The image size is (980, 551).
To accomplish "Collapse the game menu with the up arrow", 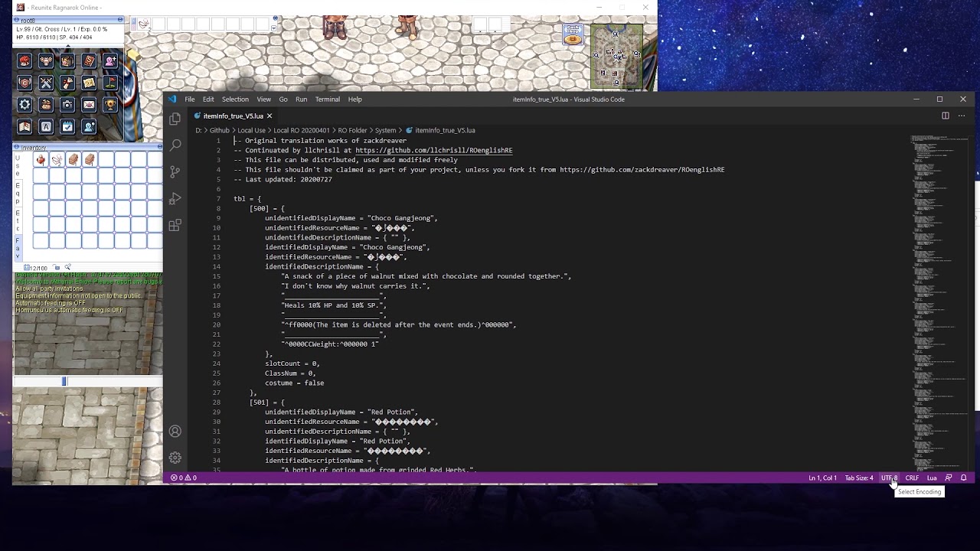I will (x=68, y=46).
